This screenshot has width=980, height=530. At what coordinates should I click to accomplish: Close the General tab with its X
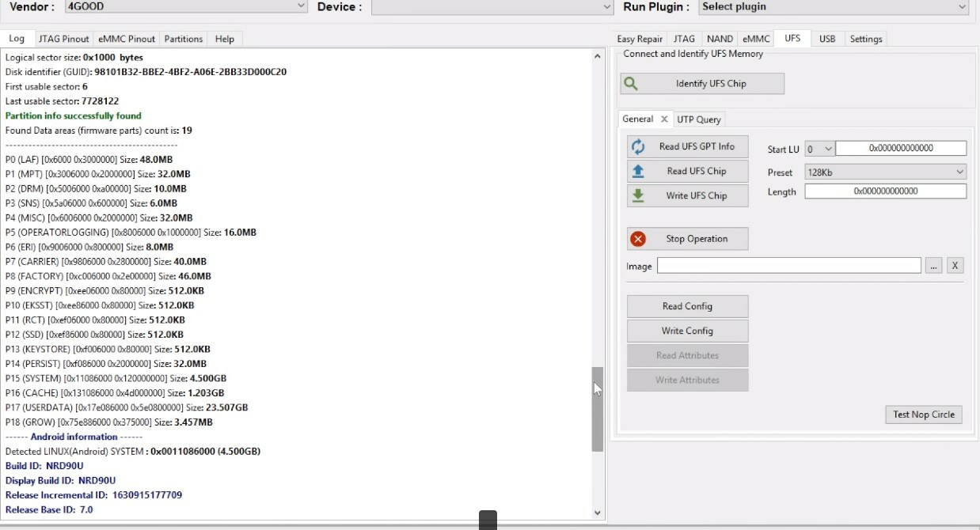point(664,119)
